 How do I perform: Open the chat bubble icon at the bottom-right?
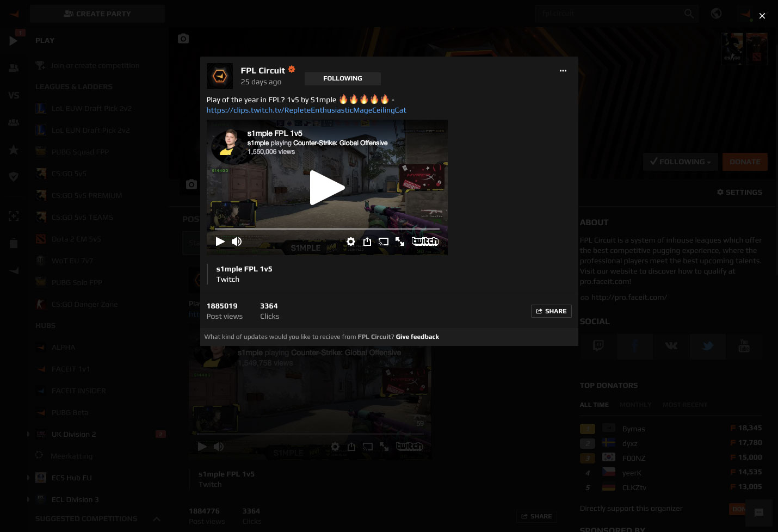coord(759,512)
